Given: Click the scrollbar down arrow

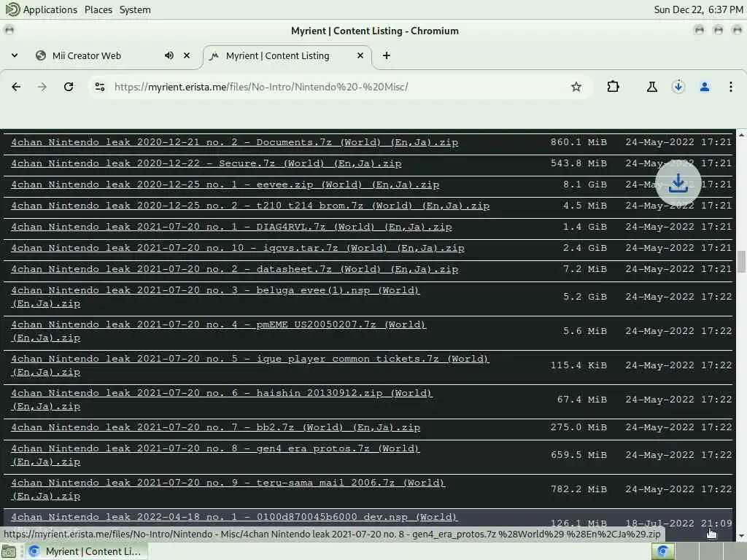Looking at the screenshot, I should coord(741,537).
